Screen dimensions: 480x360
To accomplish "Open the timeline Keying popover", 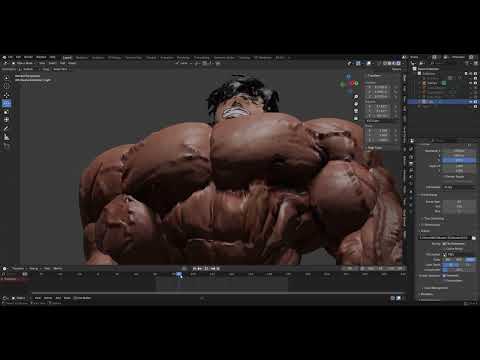I will point(34,268).
